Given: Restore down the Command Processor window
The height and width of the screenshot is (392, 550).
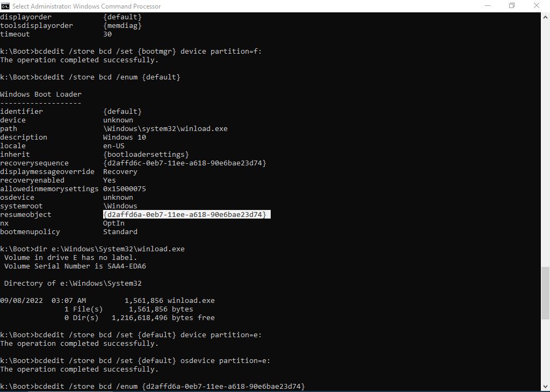Looking at the screenshot, I should coord(511,6).
